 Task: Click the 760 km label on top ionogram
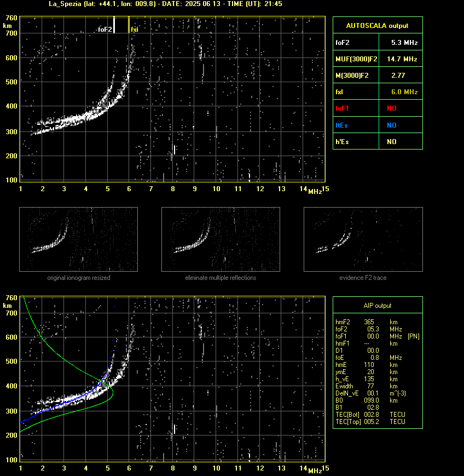tap(11, 18)
